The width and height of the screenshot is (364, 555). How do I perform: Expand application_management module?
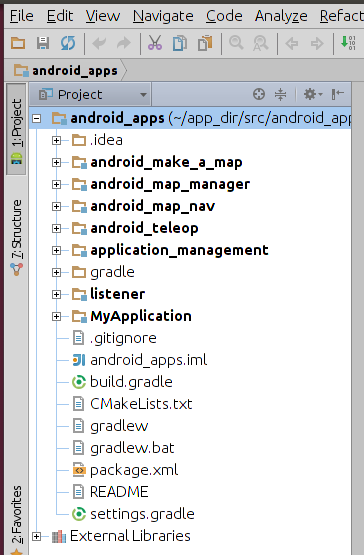click(x=56, y=250)
